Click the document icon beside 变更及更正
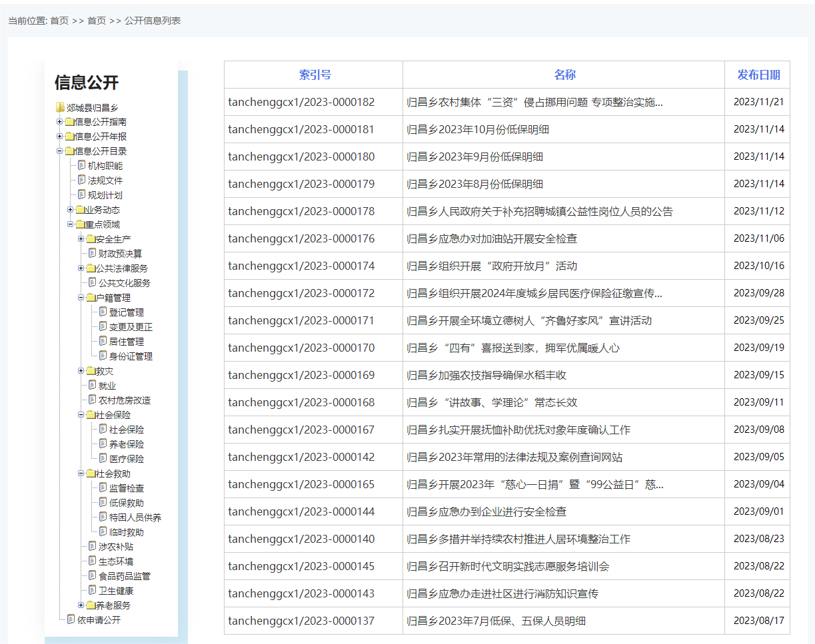The height and width of the screenshot is (644, 815). 103,326
